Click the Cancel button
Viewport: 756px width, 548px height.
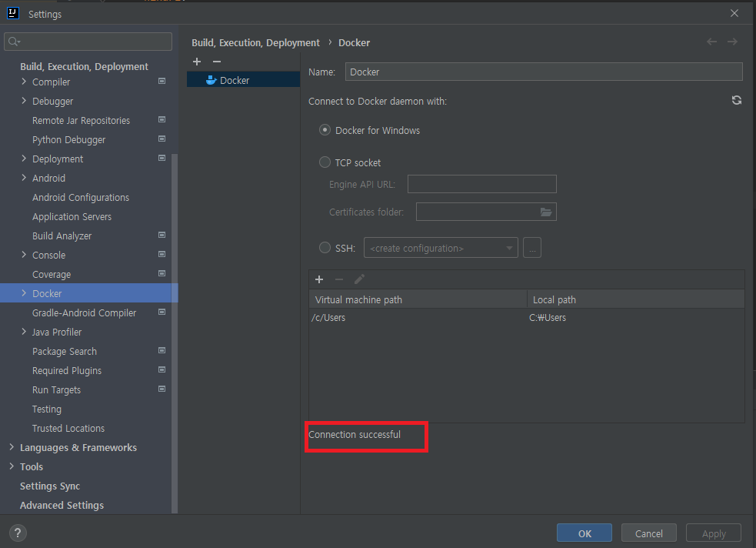coord(649,533)
